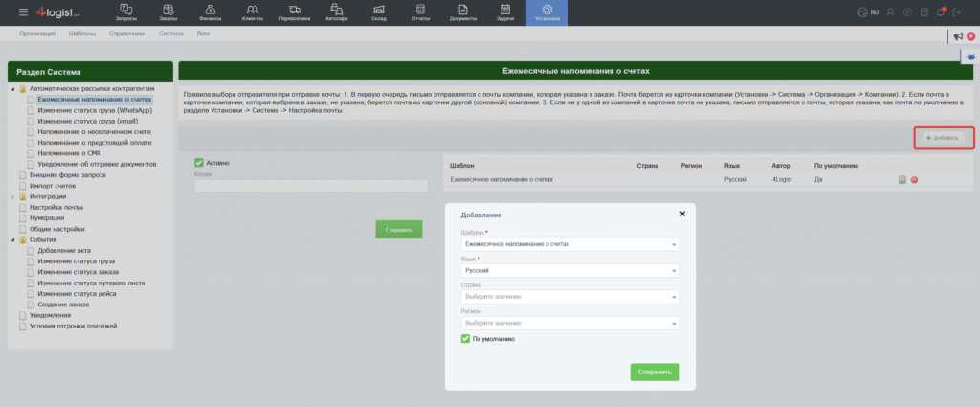Open the Шаблон dropdown in dialog
This screenshot has width=980, height=407.
569,244
